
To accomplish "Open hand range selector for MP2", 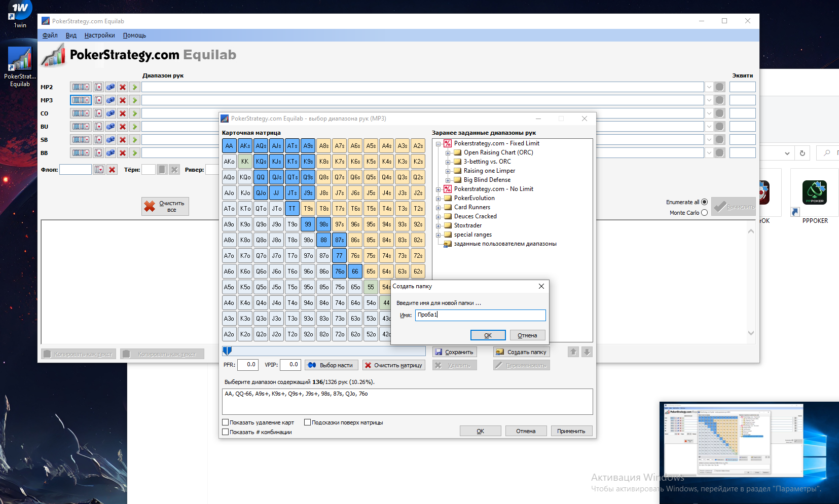I will pos(81,87).
